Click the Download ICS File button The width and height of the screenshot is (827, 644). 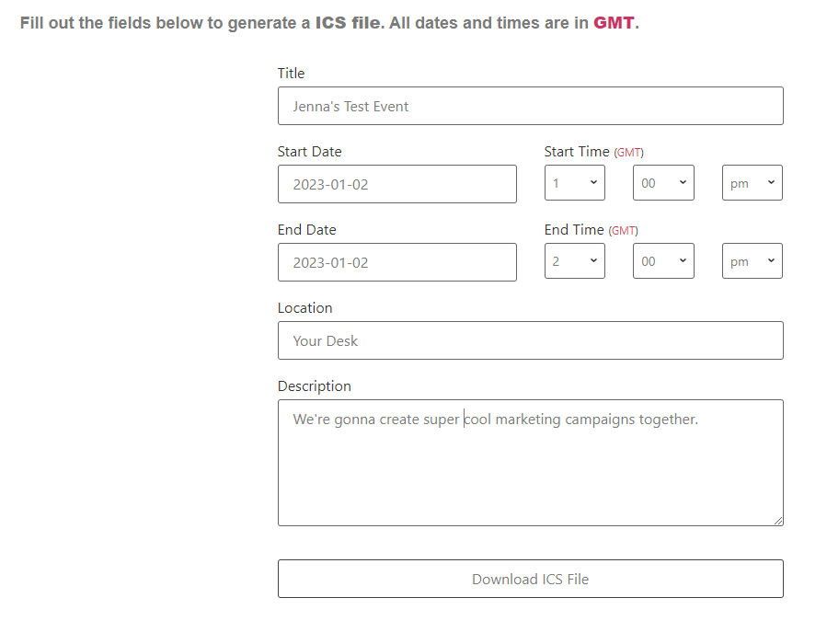coord(530,578)
